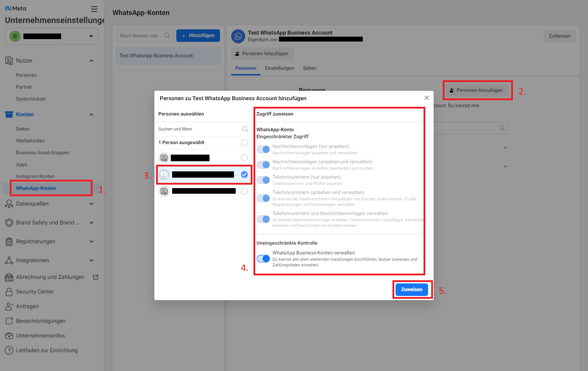Switch to the Einstellungen tab
This screenshot has width=588, height=371.
click(279, 68)
